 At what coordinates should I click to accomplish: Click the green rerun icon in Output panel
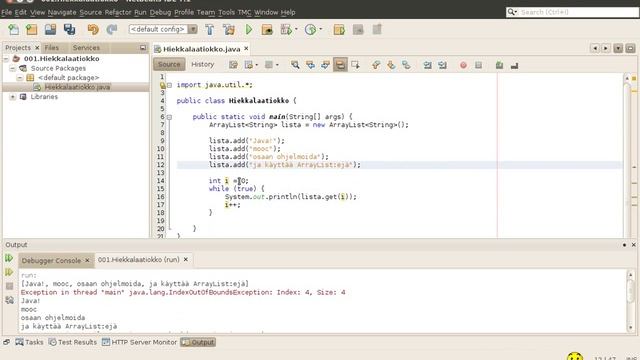tap(9, 258)
